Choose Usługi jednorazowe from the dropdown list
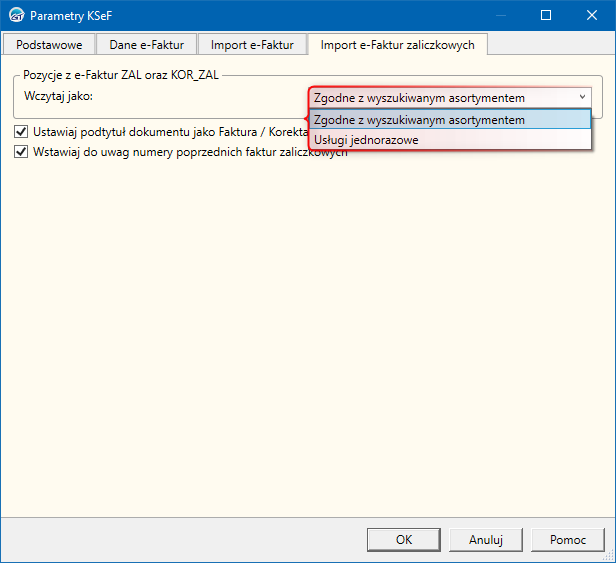Image resolution: width=616 pixels, height=563 pixels. click(450, 140)
